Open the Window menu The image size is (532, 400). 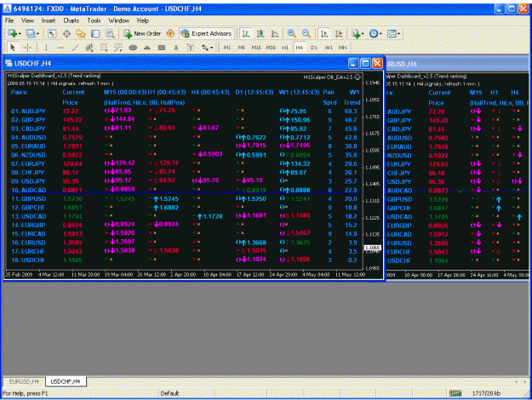tap(119, 20)
